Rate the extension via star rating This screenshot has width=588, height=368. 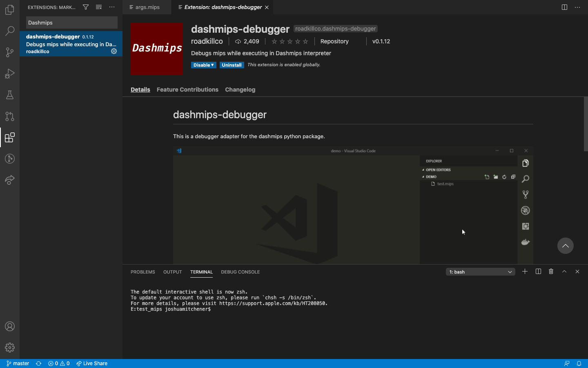pos(290,41)
